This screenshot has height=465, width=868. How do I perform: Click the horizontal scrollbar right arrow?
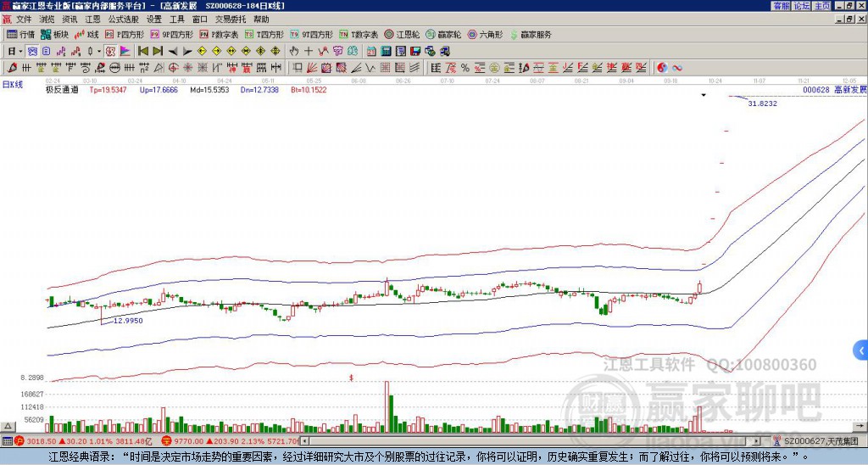757,441
